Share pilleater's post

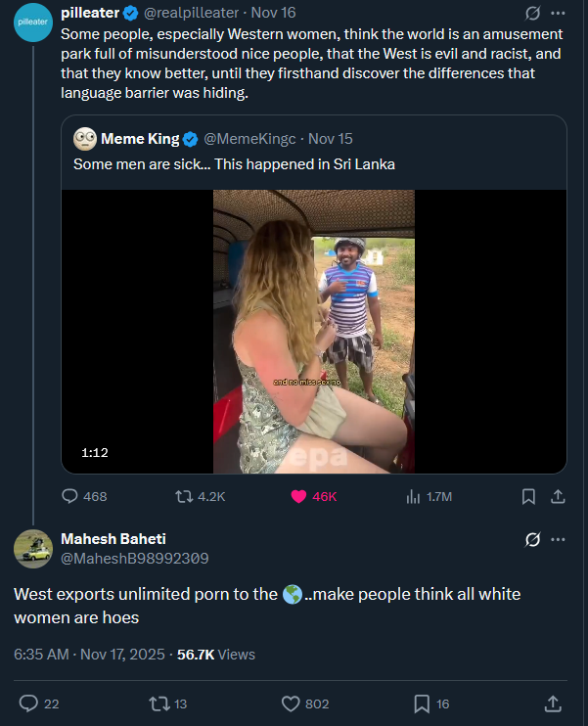tap(558, 496)
